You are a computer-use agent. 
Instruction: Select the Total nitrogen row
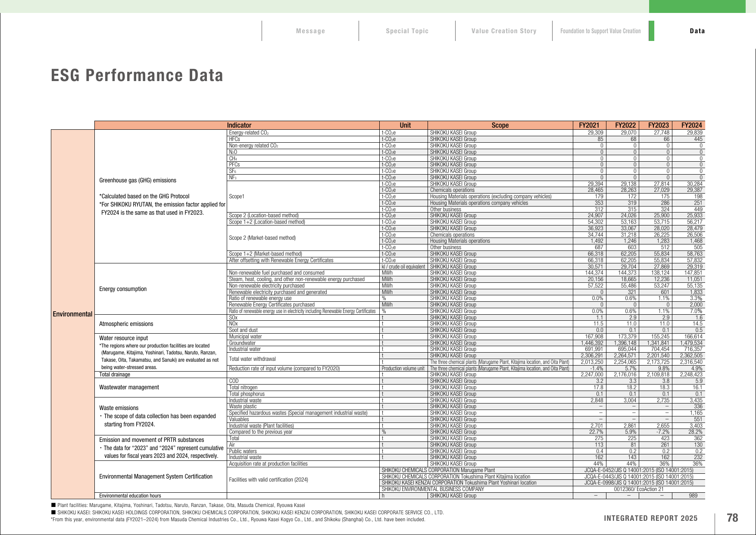point(243,388)
